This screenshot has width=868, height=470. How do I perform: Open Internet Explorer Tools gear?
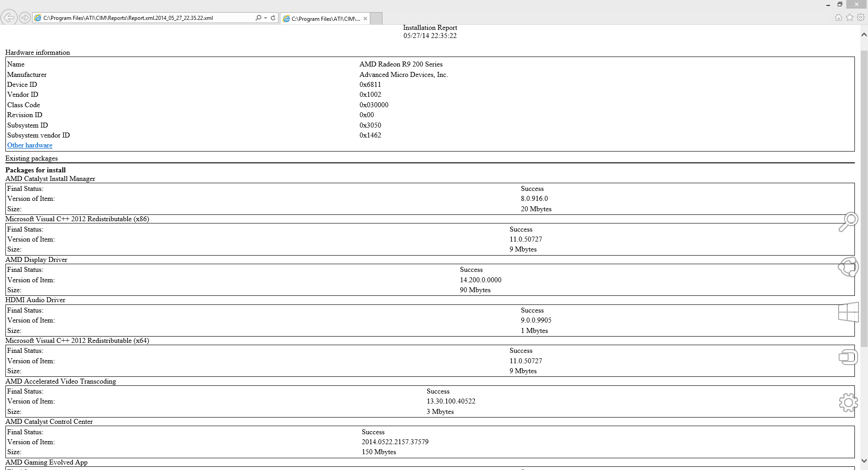pyautogui.click(x=861, y=18)
